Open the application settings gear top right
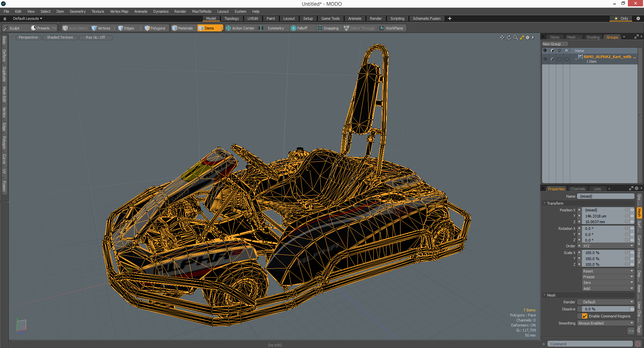644x348 pixels. [638, 18]
